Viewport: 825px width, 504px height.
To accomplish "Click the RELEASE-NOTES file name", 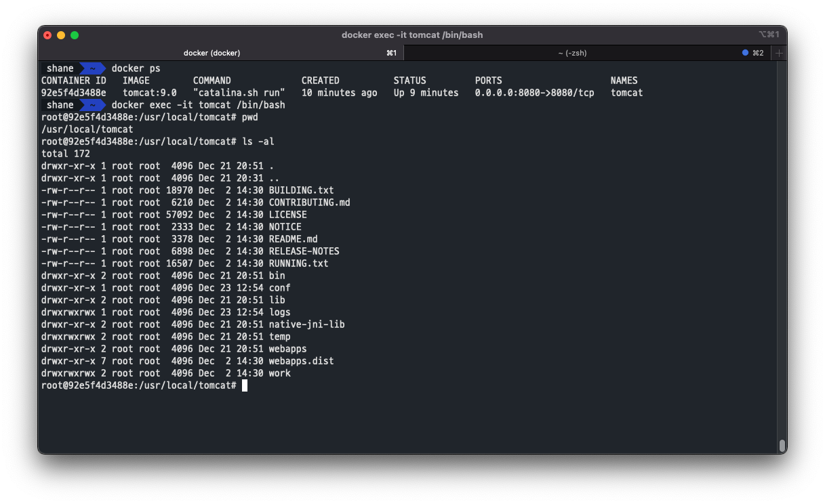I will pyautogui.click(x=304, y=251).
